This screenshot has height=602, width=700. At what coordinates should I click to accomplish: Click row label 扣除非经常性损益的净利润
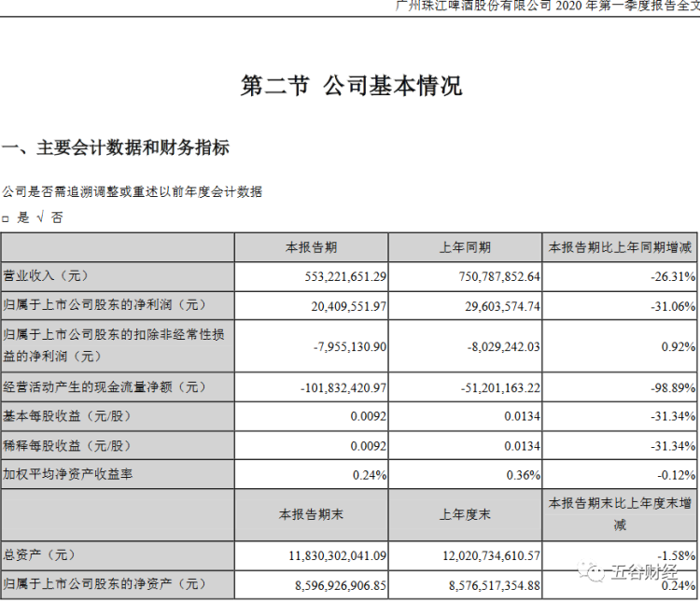click(113, 345)
